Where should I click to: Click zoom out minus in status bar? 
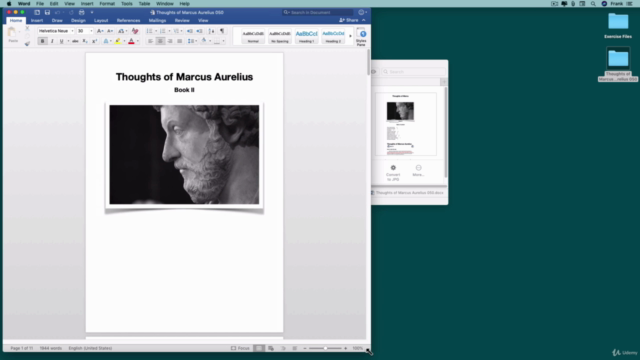(x=305, y=348)
